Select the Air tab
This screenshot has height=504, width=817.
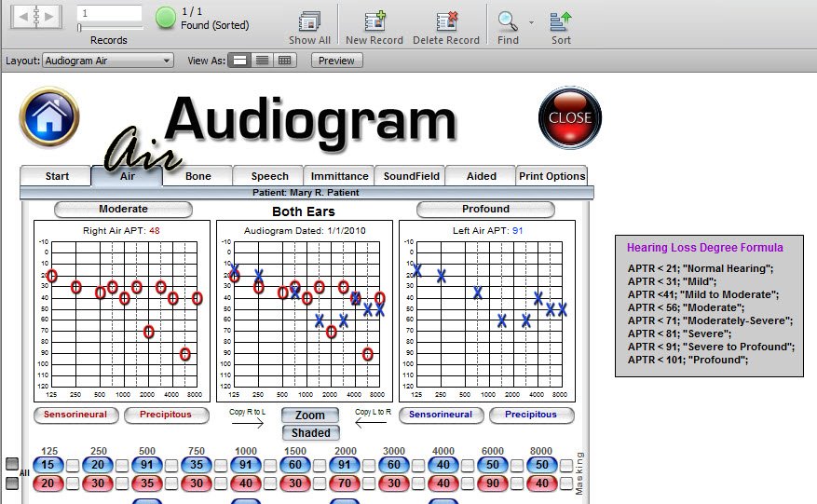click(x=127, y=176)
